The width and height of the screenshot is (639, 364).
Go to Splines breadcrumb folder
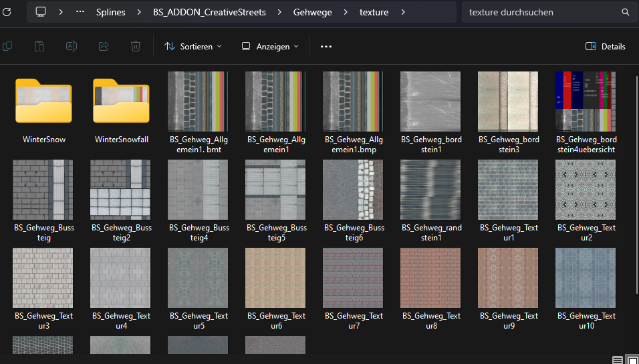(110, 12)
